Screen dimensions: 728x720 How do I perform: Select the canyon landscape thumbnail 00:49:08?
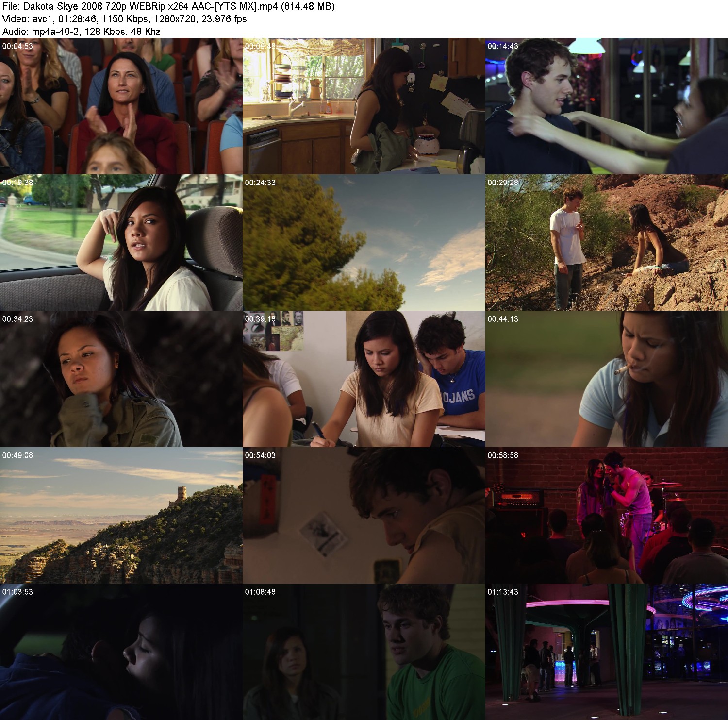pos(121,515)
